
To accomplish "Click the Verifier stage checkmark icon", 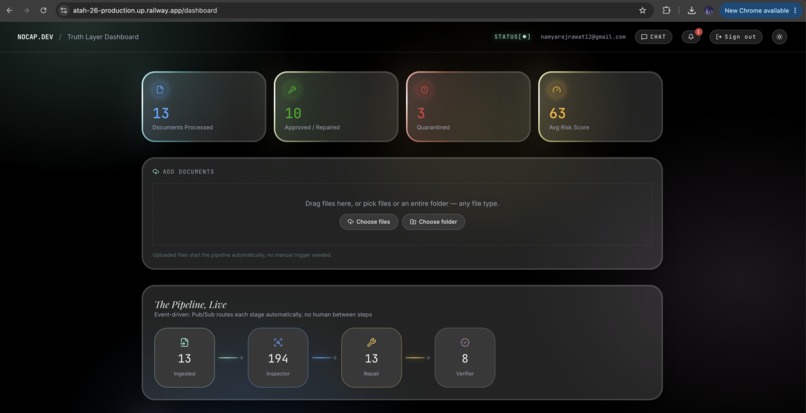I will (465, 343).
